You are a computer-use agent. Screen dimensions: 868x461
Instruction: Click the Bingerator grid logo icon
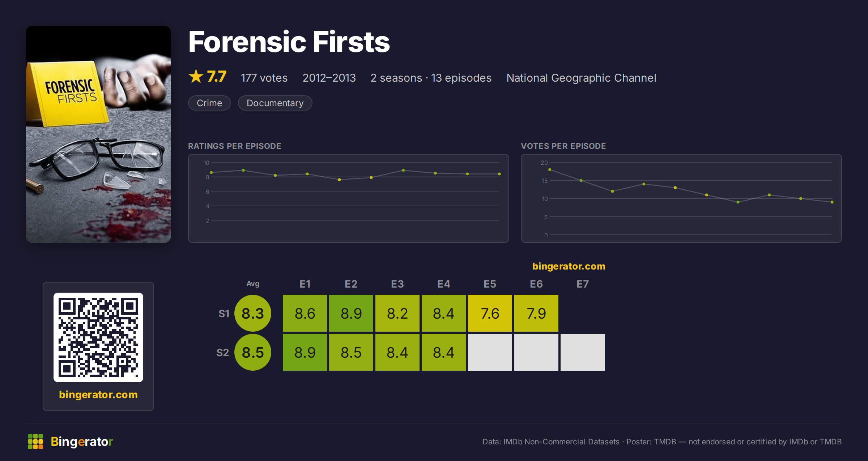click(35, 441)
